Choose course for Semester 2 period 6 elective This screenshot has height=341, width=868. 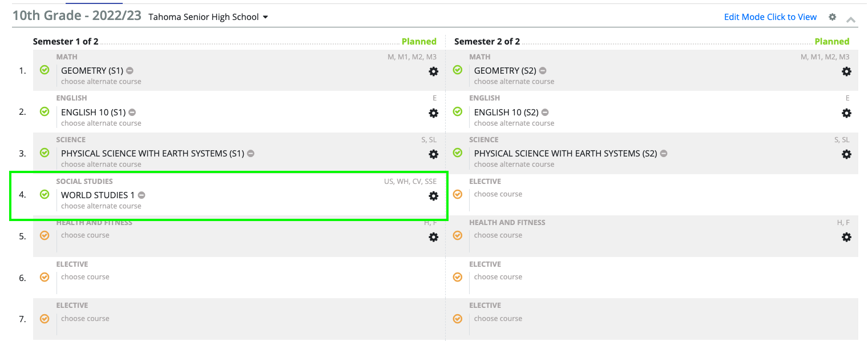pyautogui.click(x=498, y=277)
